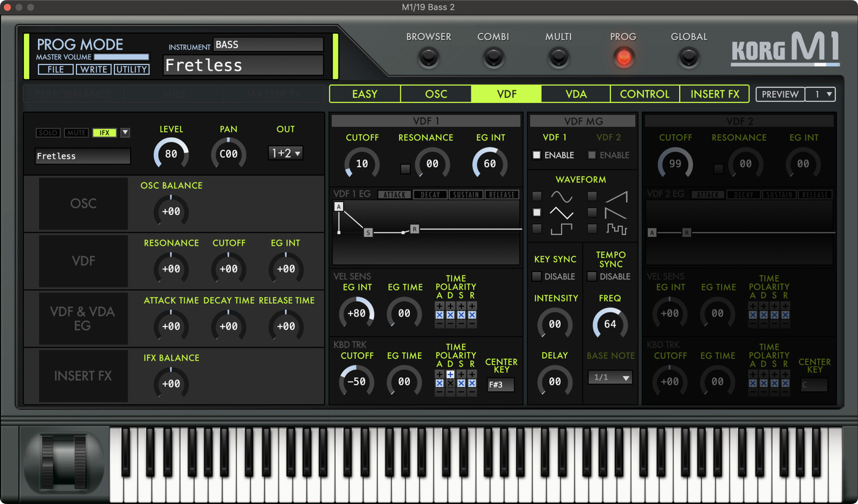This screenshot has width=858, height=504.
Task: Click the PAN knob showing C00
Action: click(x=229, y=154)
